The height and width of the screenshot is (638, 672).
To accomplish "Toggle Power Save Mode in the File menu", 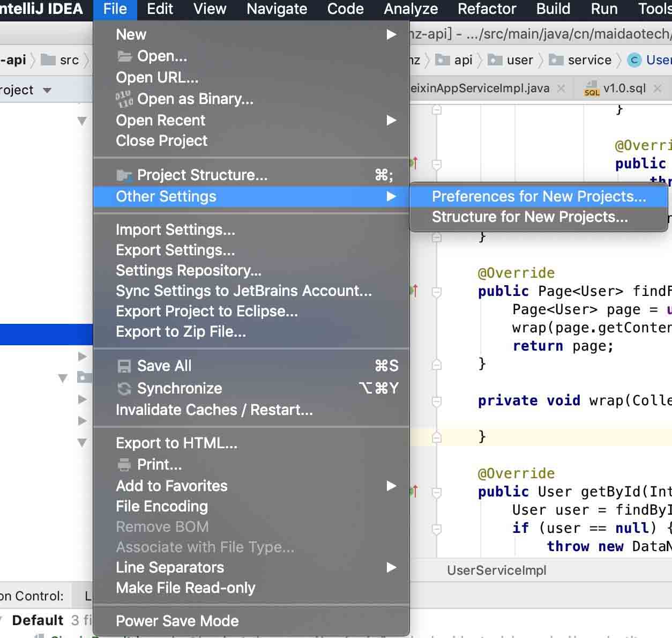I will [x=251, y=621].
